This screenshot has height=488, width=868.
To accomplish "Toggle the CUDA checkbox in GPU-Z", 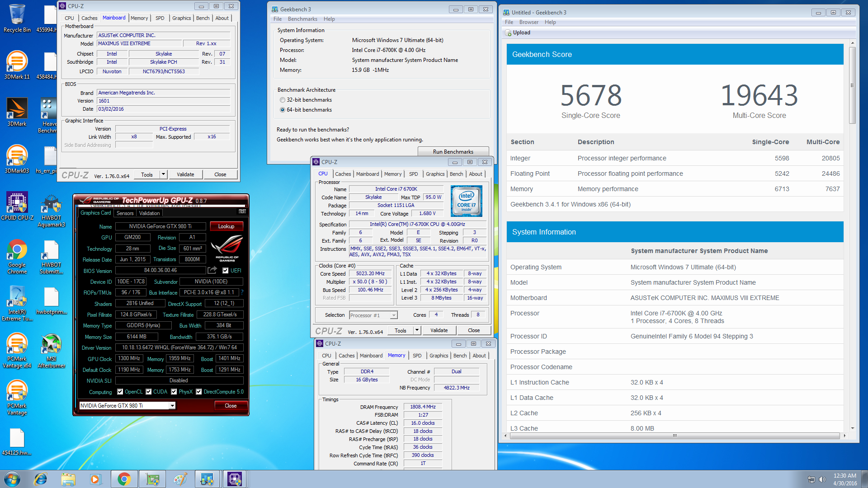I will pyautogui.click(x=148, y=392).
